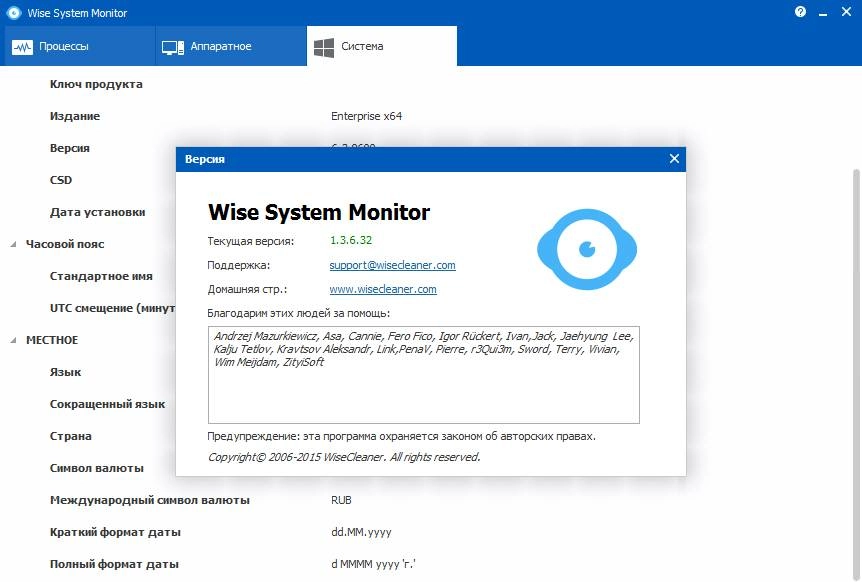The image size is (862, 582).
Task: Click the contributors list text box
Action: click(x=424, y=375)
